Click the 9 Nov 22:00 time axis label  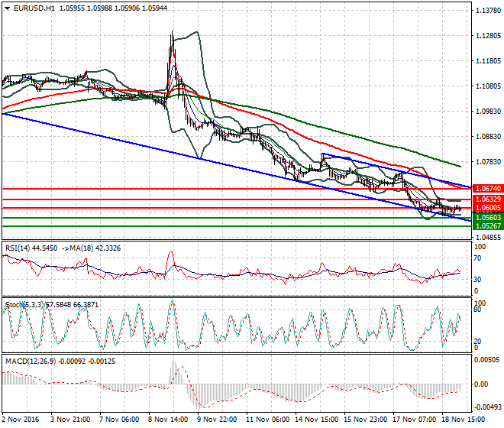[217, 420]
